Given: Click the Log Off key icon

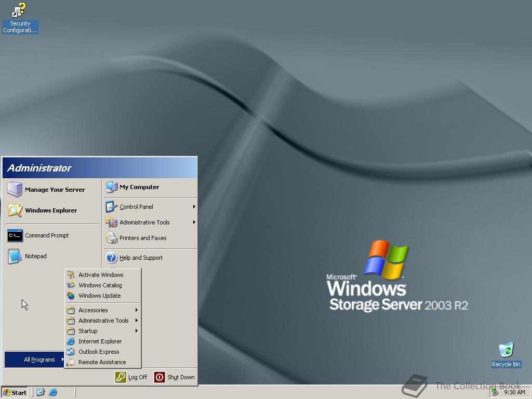Looking at the screenshot, I should click(x=121, y=377).
